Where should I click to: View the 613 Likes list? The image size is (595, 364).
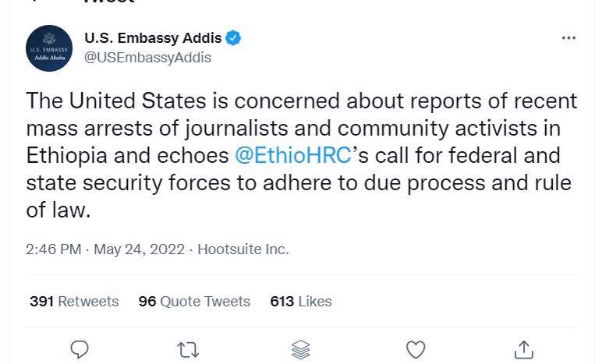click(x=301, y=302)
